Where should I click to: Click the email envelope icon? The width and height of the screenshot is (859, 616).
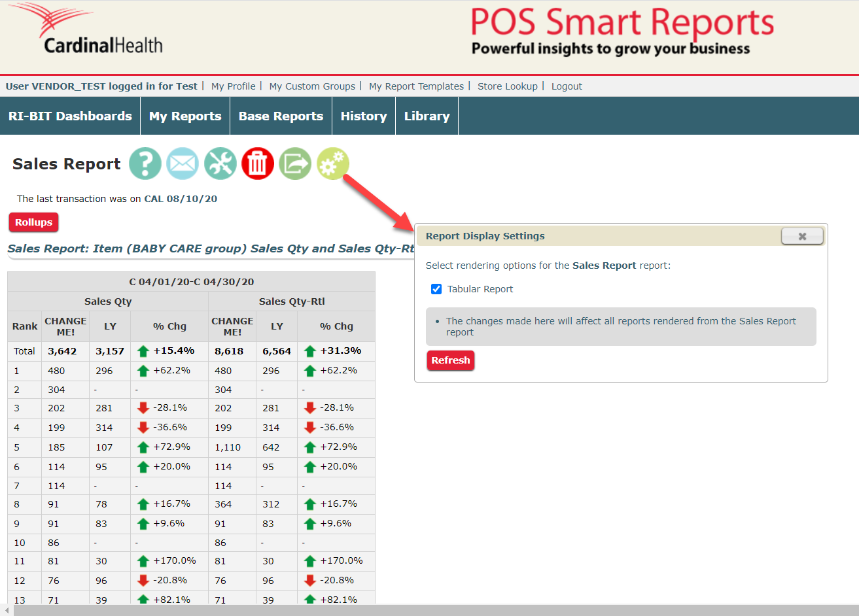click(x=183, y=163)
